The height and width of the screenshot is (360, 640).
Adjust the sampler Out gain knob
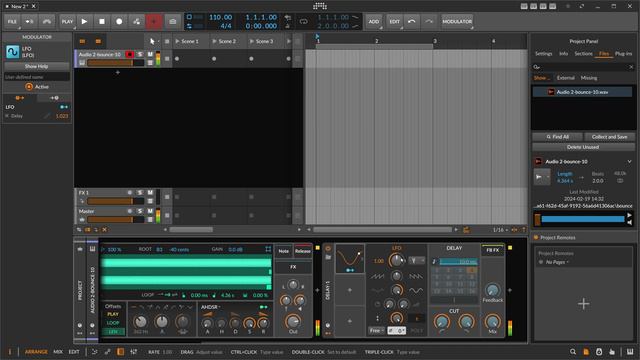pyautogui.click(x=293, y=321)
